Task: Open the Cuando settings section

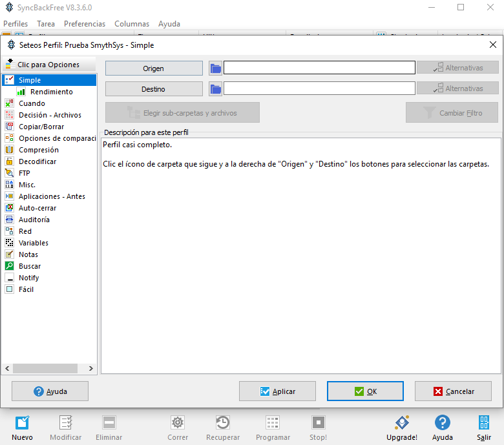Action: pyautogui.click(x=32, y=103)
